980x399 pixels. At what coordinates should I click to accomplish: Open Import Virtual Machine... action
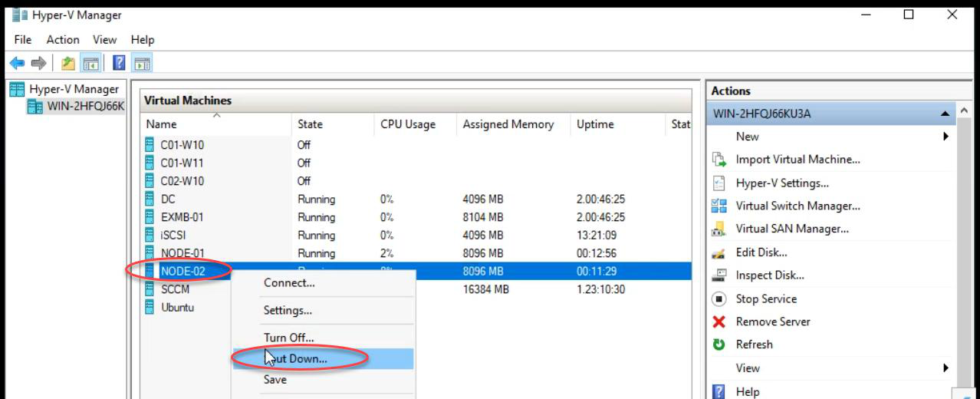pyautogui.click(x=797, y=160)
